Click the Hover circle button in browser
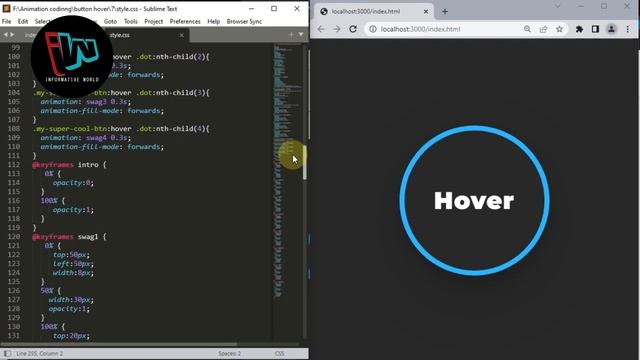Viewport: 640px width, 360px height. point(474,200)
